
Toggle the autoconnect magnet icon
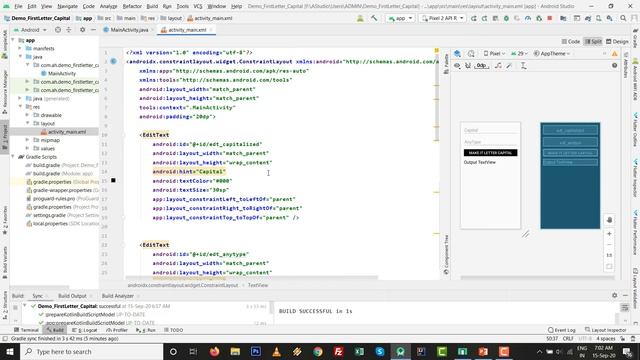tap(468, 66)
